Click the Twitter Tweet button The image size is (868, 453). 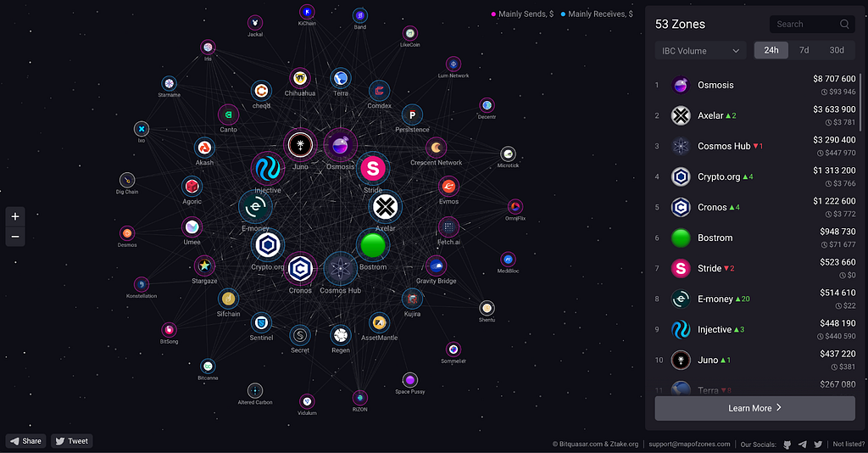(x=72, y=441)
